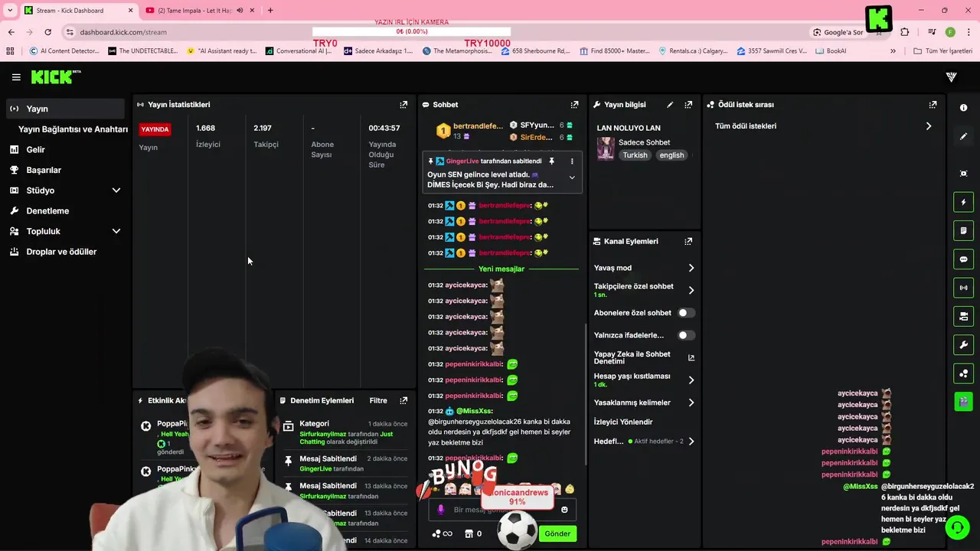Viewport: 980px width, 551px height.
Task: Reload the page in browser
Action: click(47, 32)
